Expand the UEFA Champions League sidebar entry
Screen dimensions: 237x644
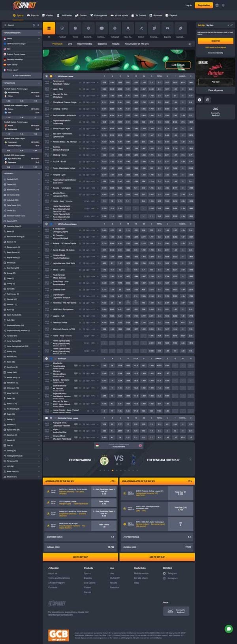(x=22, y=44)
